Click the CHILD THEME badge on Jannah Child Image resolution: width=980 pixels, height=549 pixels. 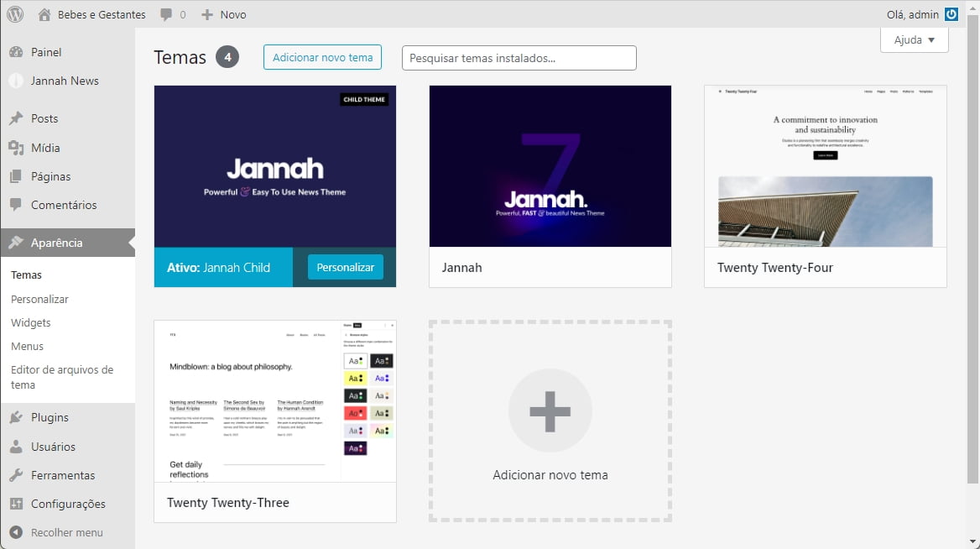(364, 99)
